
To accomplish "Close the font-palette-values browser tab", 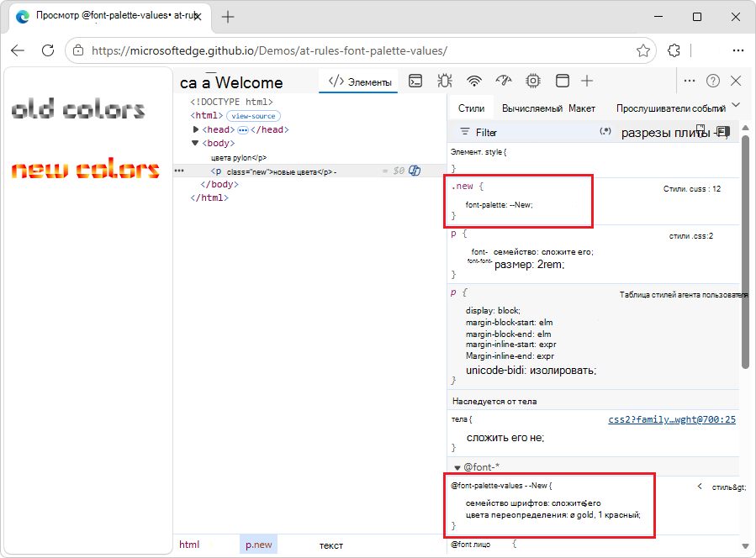I will (198, 16).
